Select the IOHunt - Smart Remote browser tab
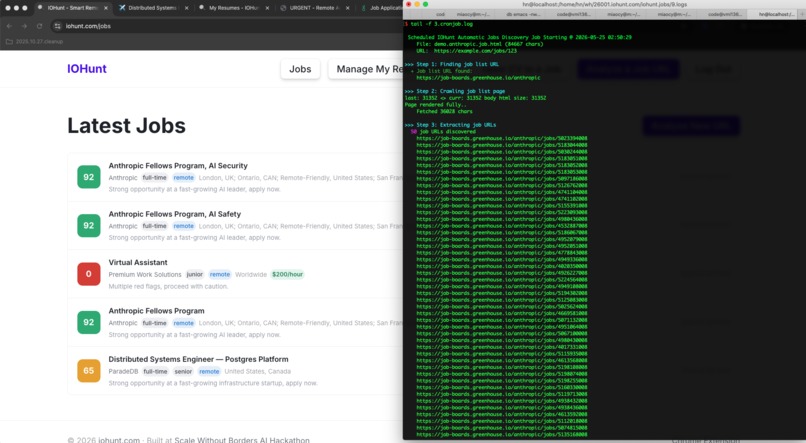The image size is (806, 443). [72, 8]
